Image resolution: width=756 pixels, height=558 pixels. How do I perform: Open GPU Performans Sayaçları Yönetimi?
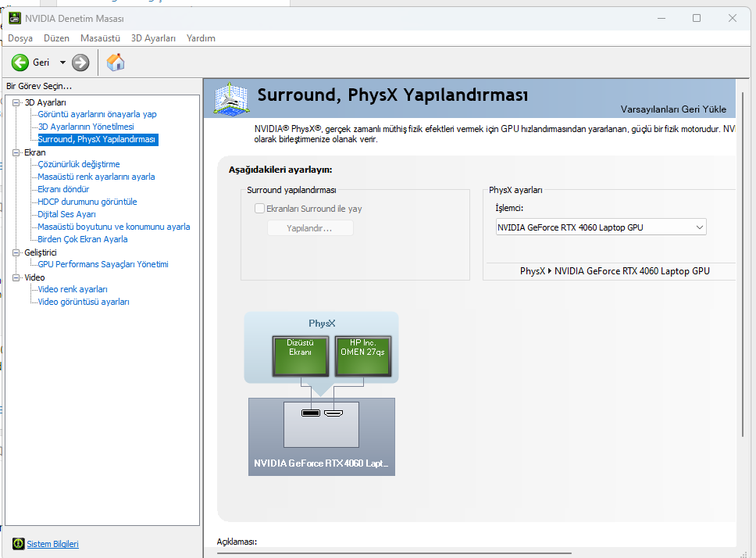pos(103,264)
